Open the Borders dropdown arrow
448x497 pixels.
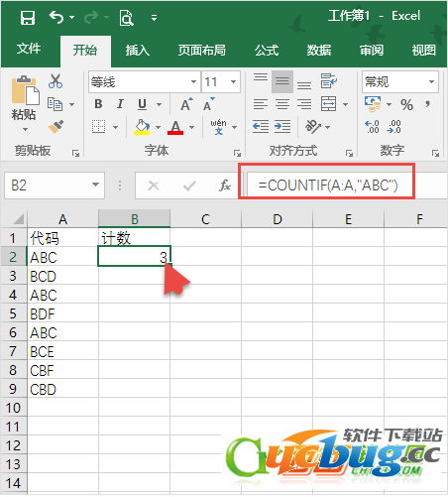tap(115, 127)
